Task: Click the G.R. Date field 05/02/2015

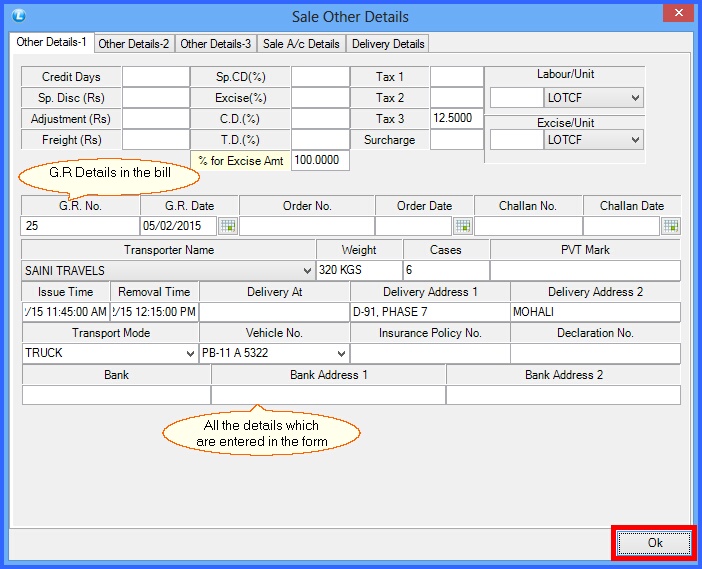Action: point(179,226)
